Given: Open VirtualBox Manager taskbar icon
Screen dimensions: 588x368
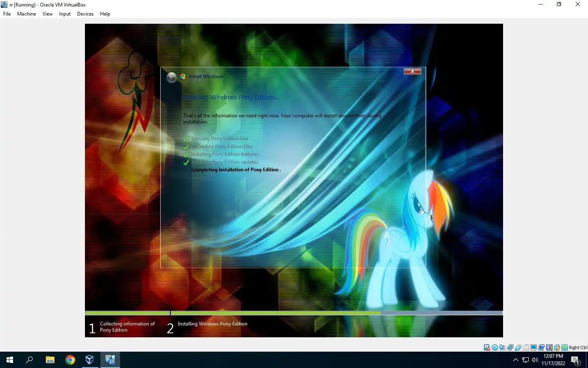Looking at the screenshot, I should [x=90, y=360].
